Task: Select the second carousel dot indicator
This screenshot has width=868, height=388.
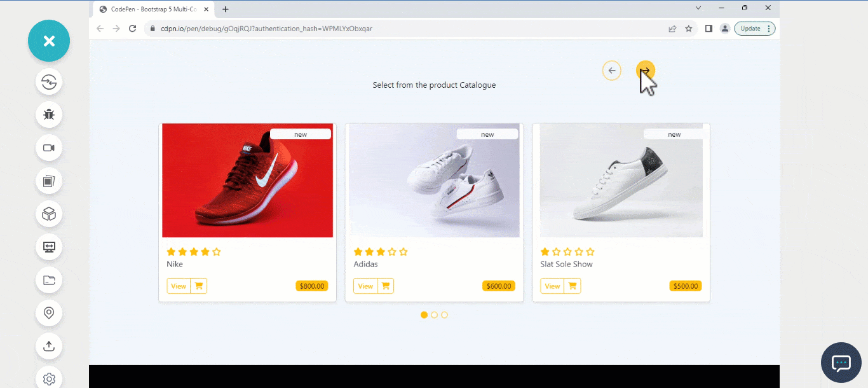Action: (x=434, y=315)
